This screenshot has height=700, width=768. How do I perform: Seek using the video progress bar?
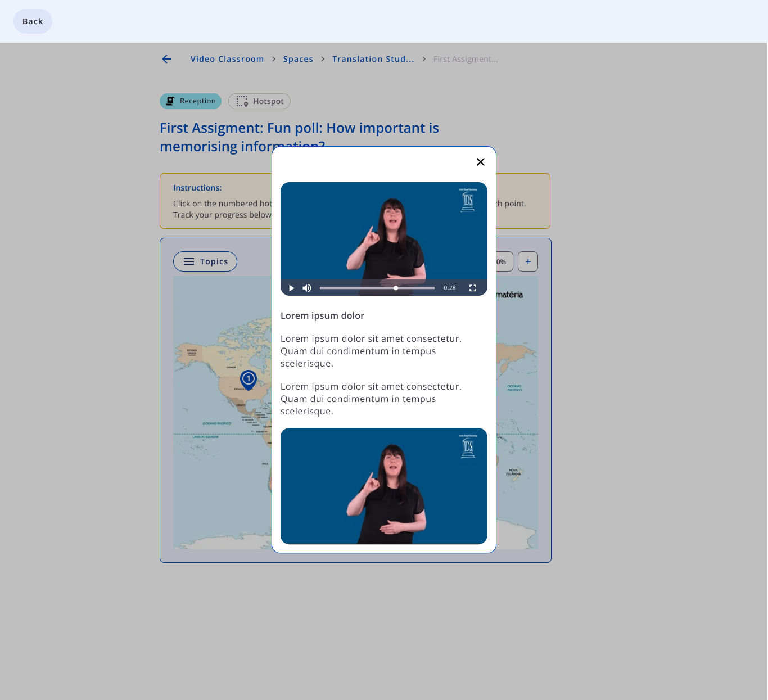(x=377, y=288)
